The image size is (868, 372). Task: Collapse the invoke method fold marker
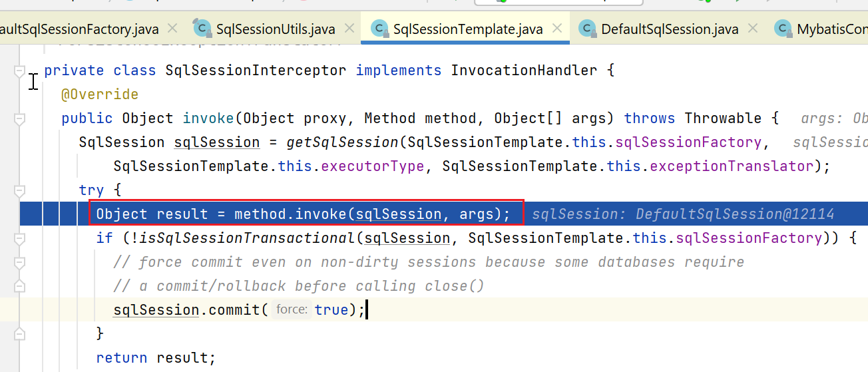tap(19, 119)
